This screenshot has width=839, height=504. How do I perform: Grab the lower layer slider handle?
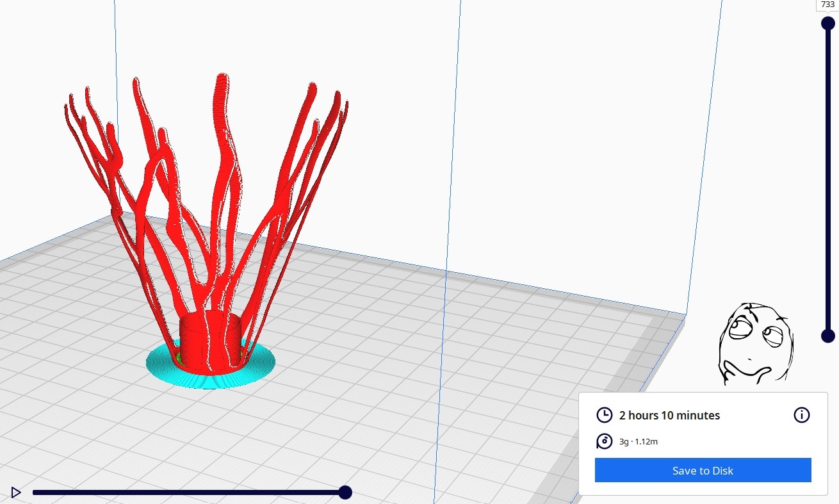(x=828, y=336)
